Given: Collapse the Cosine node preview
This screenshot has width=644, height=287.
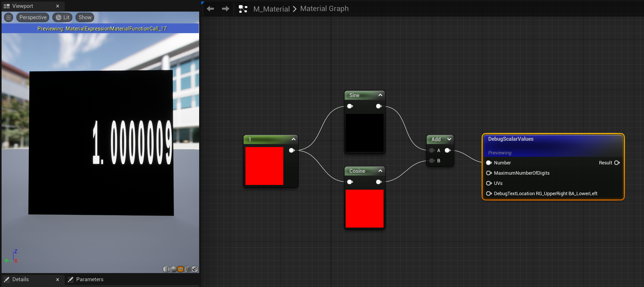Looking at the screenshot, I should tap(380, 171).
